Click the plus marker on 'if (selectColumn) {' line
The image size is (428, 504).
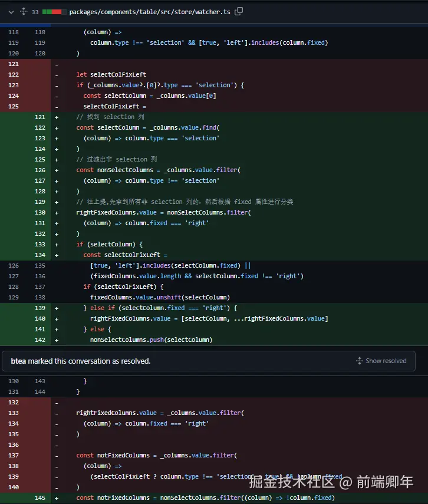(57, 244)
